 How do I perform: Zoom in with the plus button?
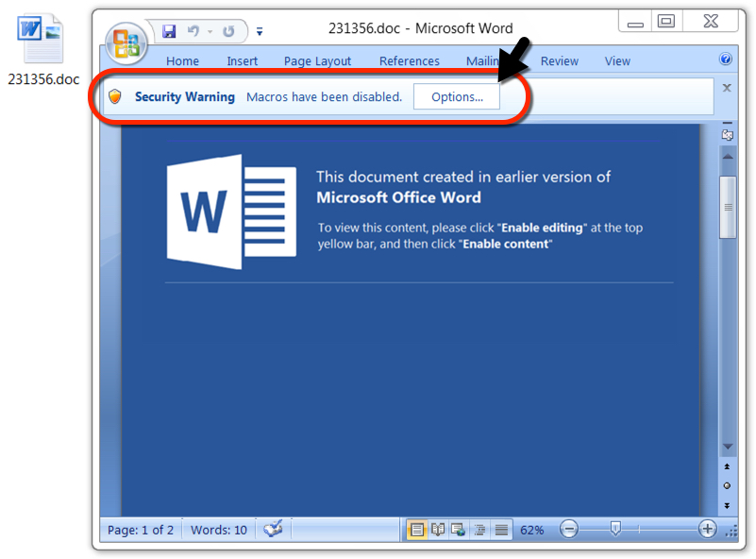tap(707, 529)
